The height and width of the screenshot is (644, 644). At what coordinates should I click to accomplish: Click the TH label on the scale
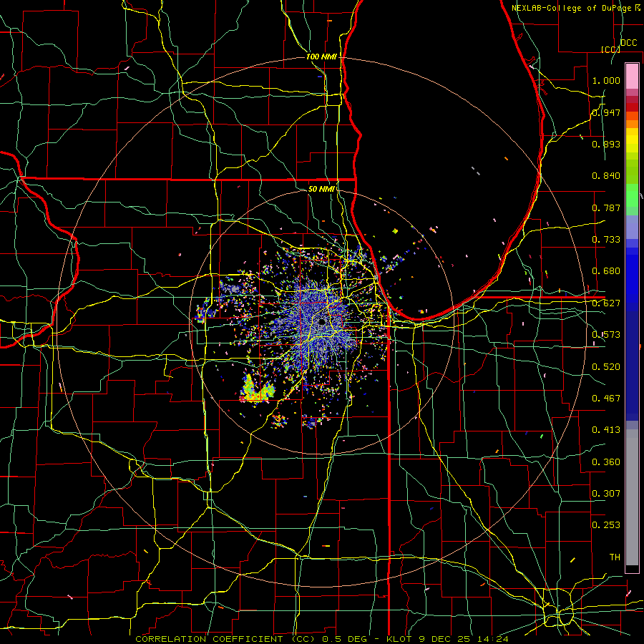[615, 557]
